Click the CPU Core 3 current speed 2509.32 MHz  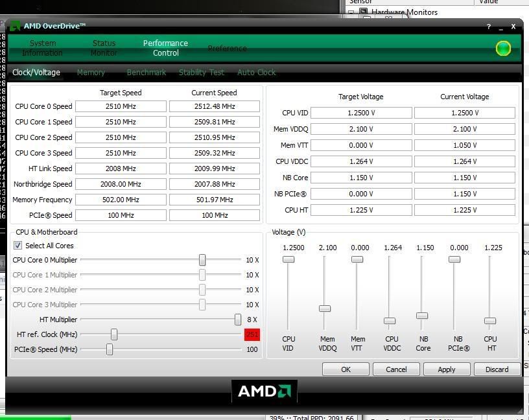(x=215, y=153)
